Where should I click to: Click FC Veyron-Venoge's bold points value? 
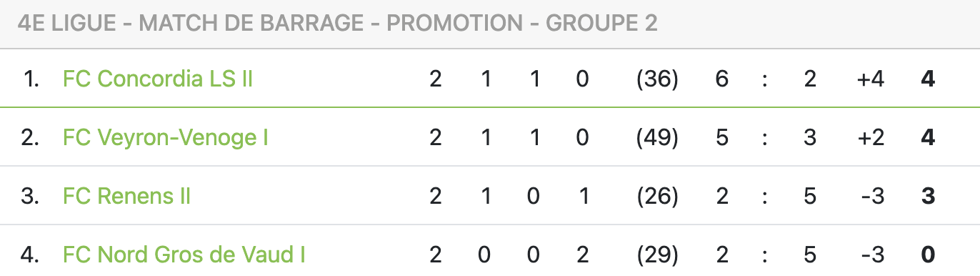pyautogui.click(x=928, y=137)
